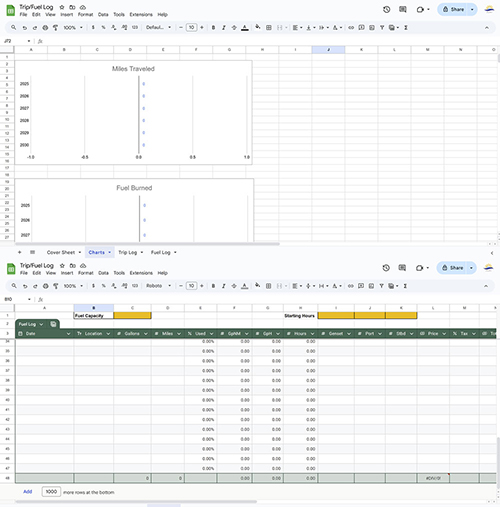Decrease font size in top window toolbar
The image size is (500, 507).
click(181, 28)
